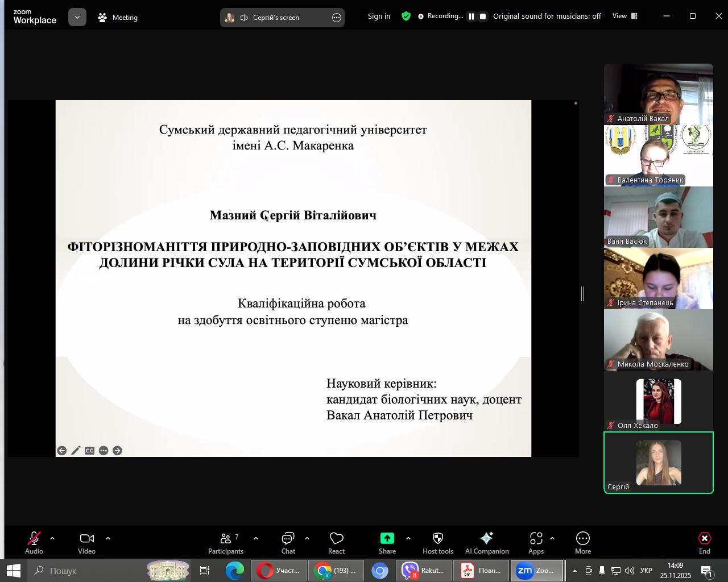Open the Chat panel

point(288,543)
